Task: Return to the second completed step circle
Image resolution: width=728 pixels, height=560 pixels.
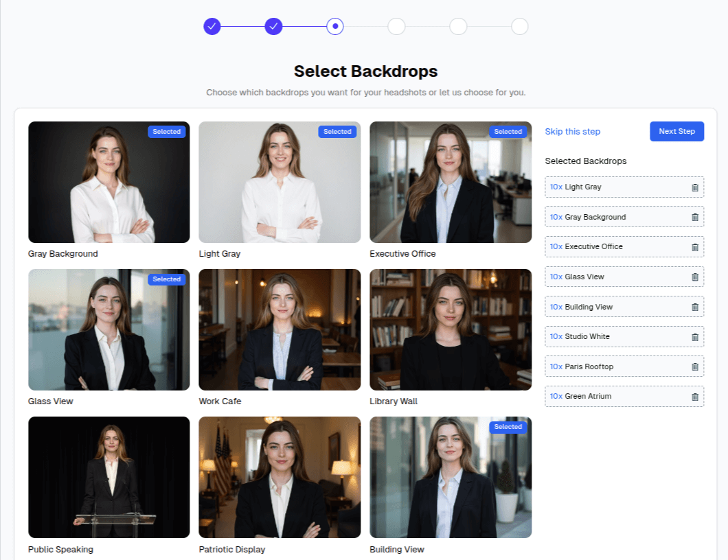Action: click(273, 27)
